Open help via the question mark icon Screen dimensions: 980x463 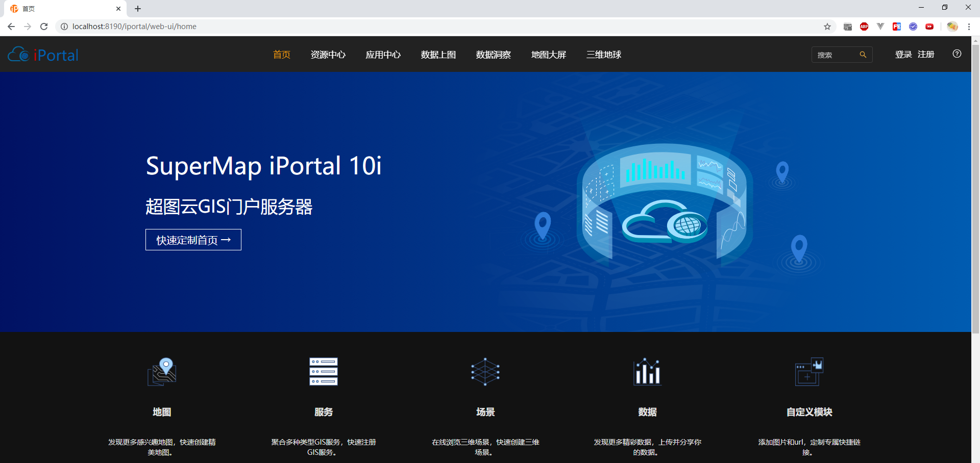(x=957, y=54)
